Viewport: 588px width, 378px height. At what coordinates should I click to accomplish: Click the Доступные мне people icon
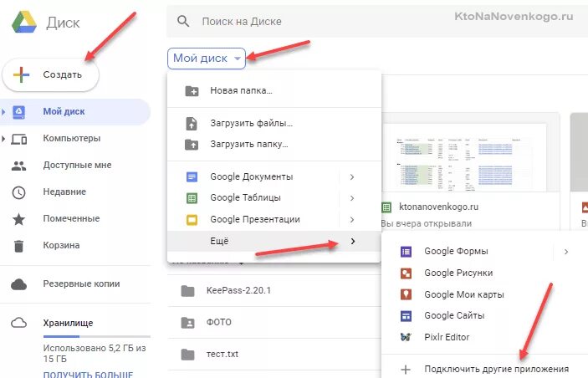18,166
